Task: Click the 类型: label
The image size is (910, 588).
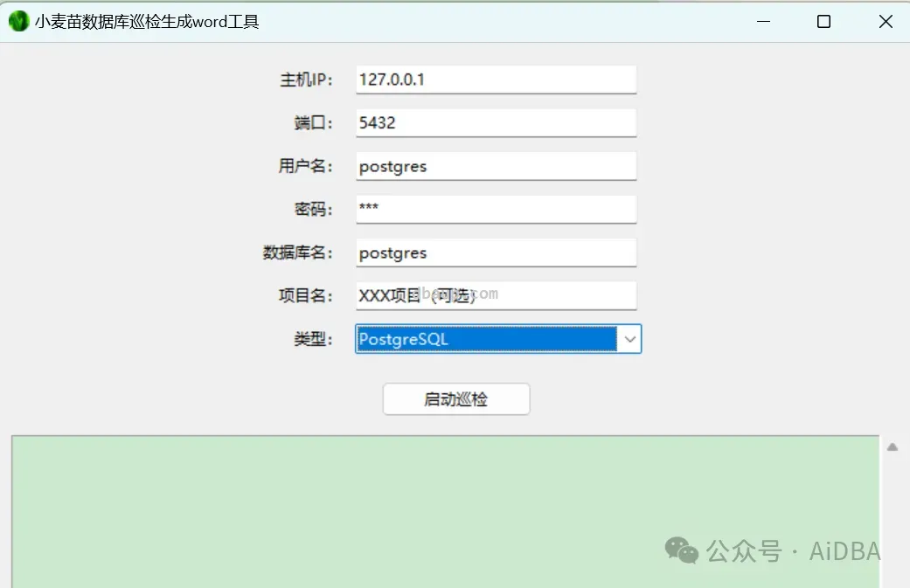Action: point(314,339)
